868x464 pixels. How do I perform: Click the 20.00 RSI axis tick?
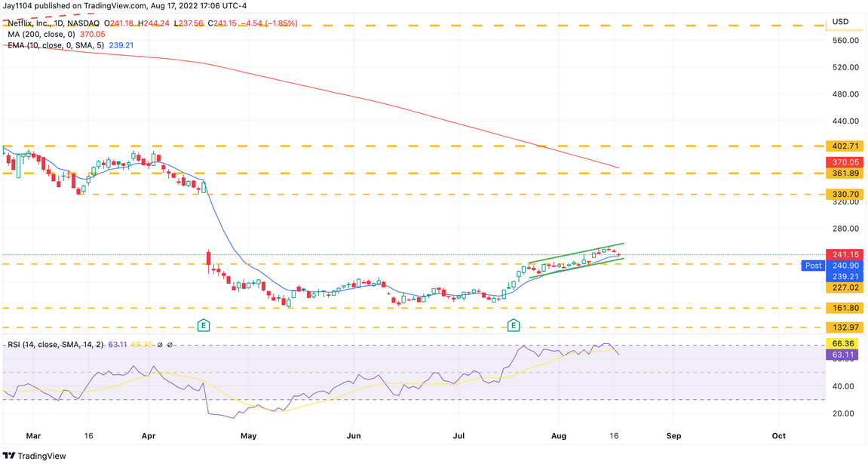coord(842,413)
